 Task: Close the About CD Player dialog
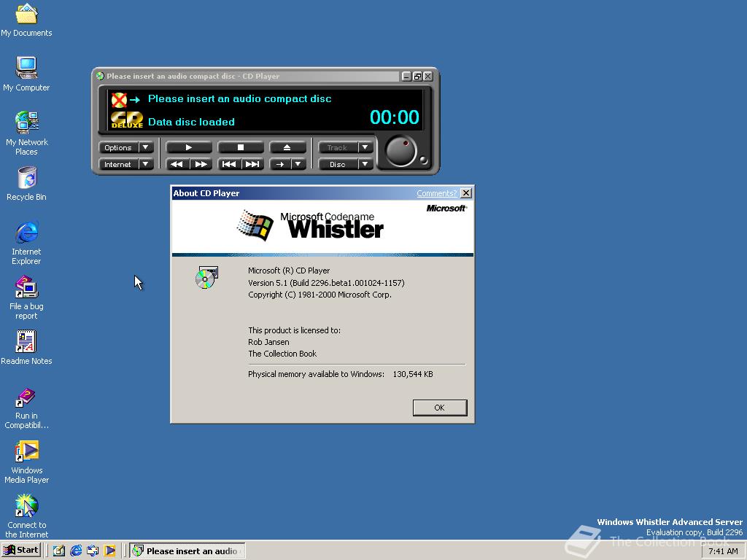(x=466, y=192)
